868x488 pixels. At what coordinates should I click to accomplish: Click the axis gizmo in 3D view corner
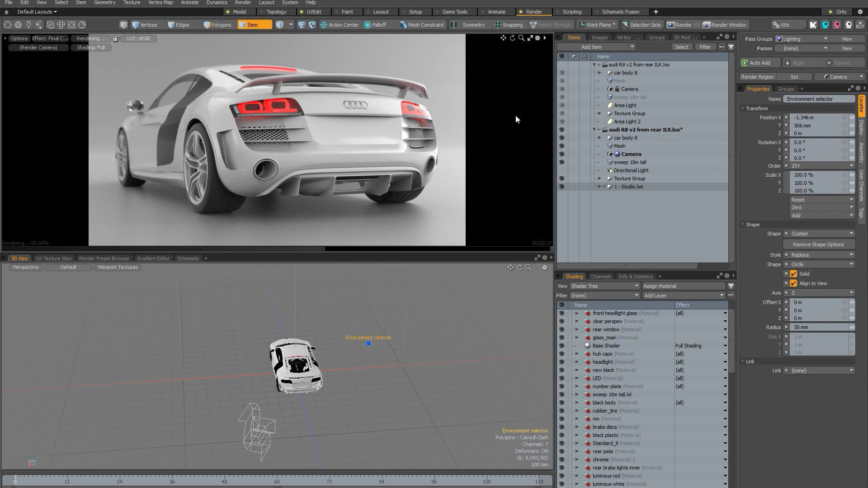click(x=33, y=462)
